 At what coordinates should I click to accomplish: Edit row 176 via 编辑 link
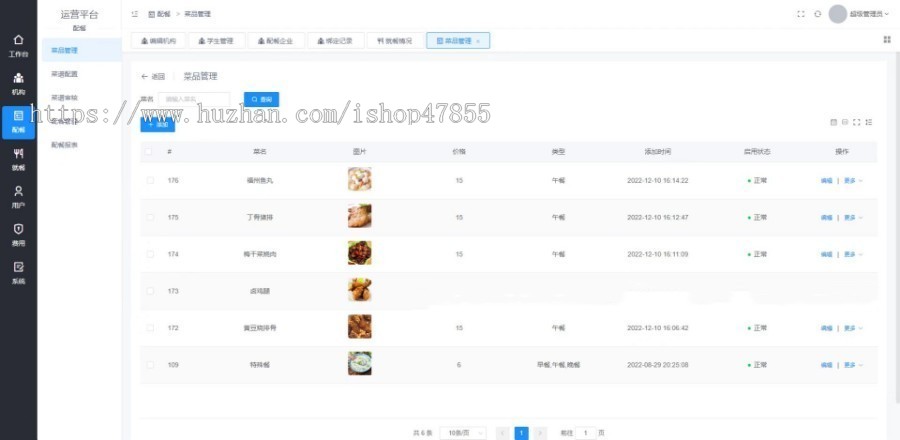(826, 181)
